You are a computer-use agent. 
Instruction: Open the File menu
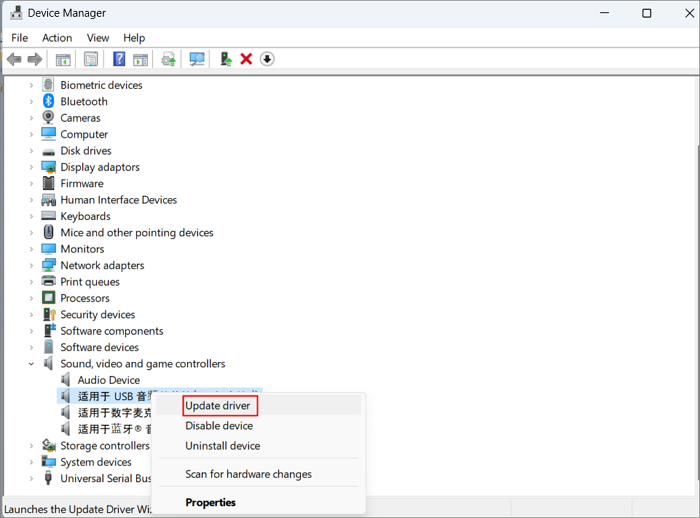coord(19,38)
